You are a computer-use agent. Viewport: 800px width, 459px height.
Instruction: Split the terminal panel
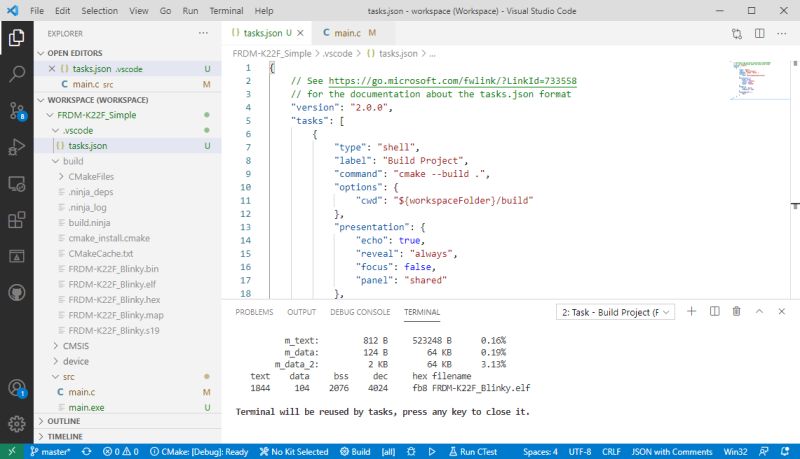[x=714, y=311]
